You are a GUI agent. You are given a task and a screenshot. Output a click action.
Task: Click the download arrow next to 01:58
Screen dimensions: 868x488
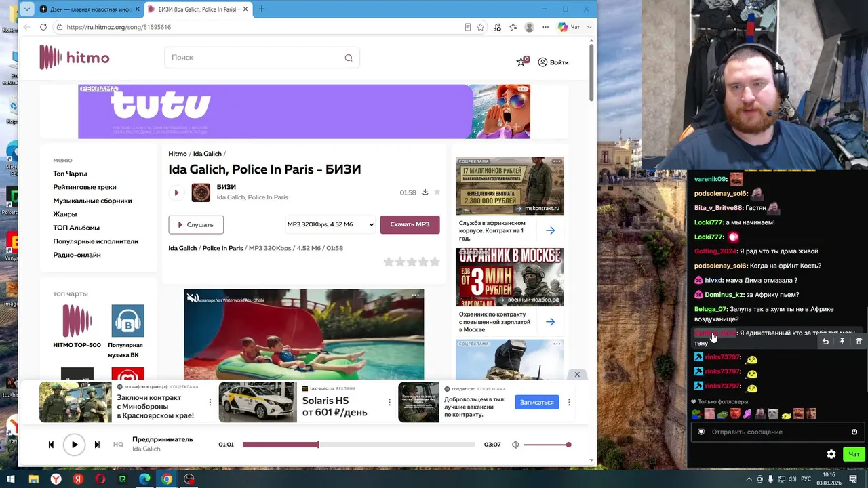point(425,192)
